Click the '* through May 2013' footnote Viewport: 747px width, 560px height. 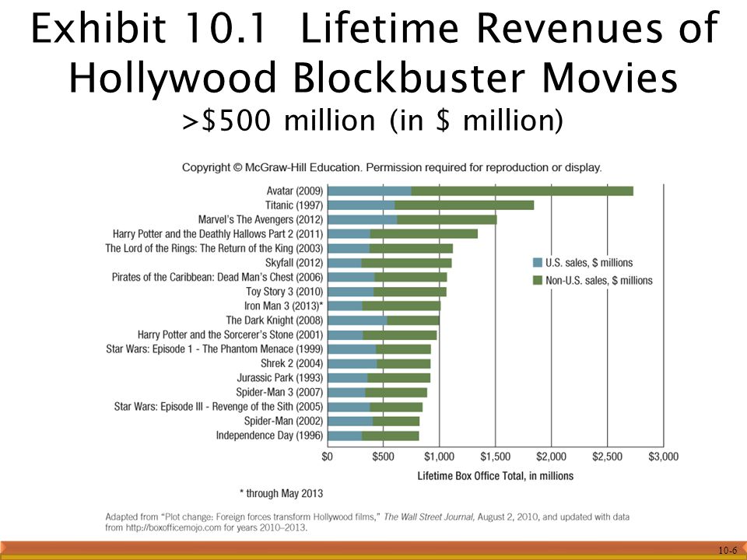tap(281, 493)
